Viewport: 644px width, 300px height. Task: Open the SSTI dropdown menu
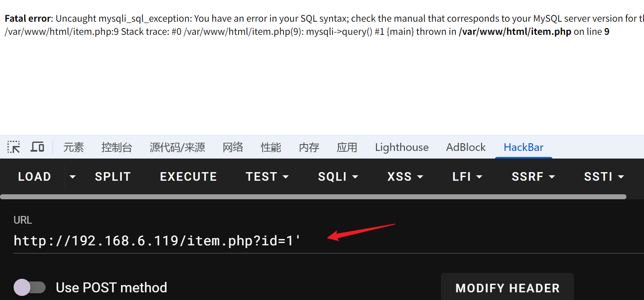[x=604, y=177]
